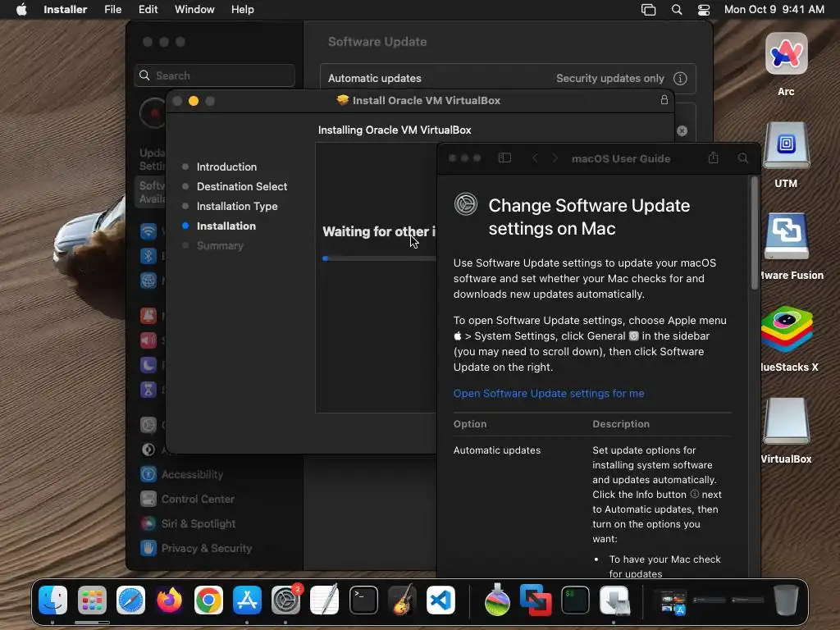Click the Focus moon icon in sidebar
The height and width of the screenshot is (630, 840).
point(148,365)
